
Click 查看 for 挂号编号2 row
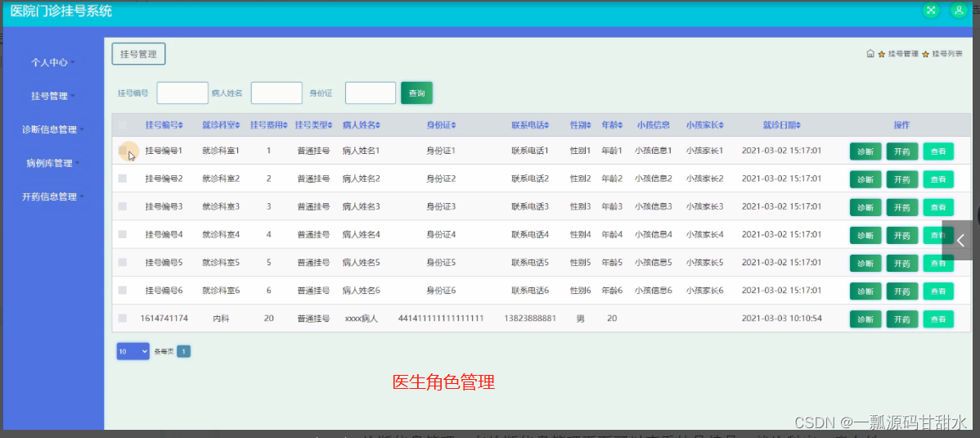(x=938, y=179)
